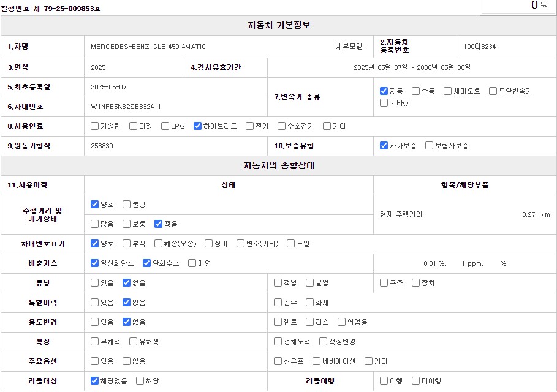
Task: Click the amount field showing 0 원
Action: tap(518, 6)
